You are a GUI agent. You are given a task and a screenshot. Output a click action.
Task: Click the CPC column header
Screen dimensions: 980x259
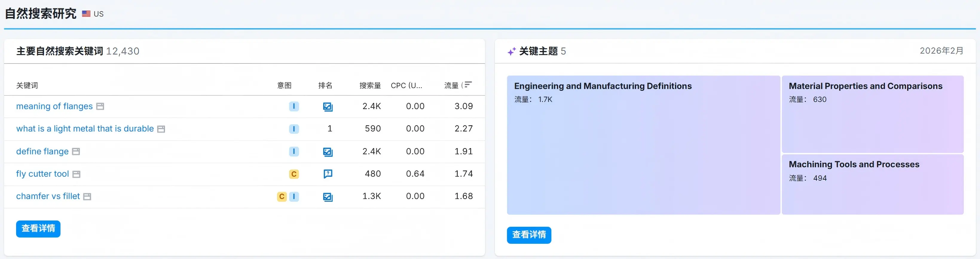(406, 85)
